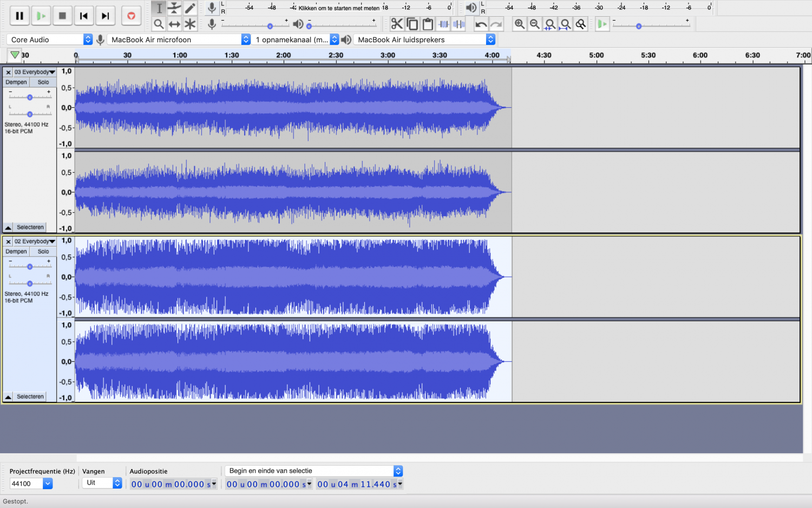
Task: Click the Undo arrow
Action: (481, 24)
